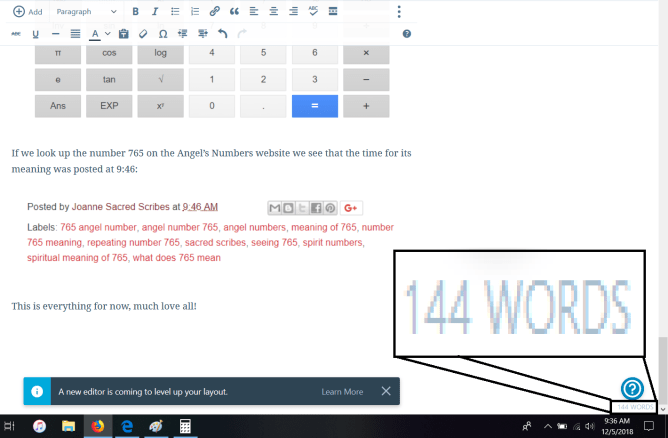Screen dimensions: 668x438
Task: Run the ABC proofreading check
Action: click(x=313, y=11)
